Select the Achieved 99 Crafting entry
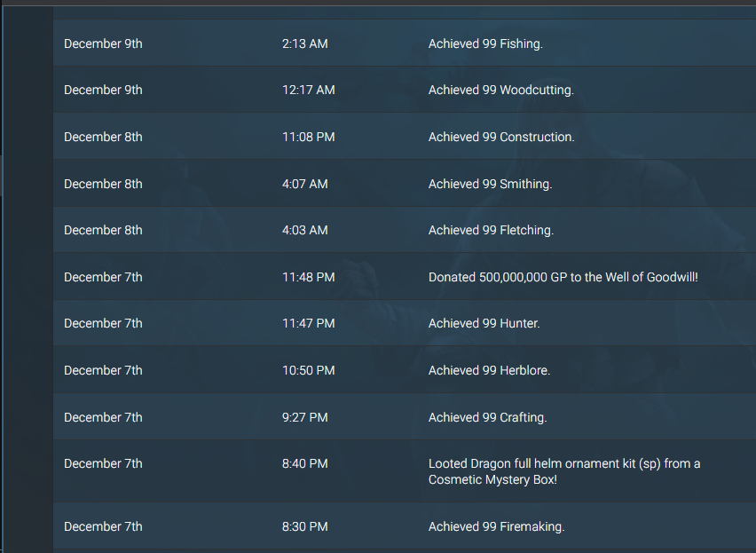Image resolution: width=756 pixels, height=553 pixels. [x=405, y=416]
